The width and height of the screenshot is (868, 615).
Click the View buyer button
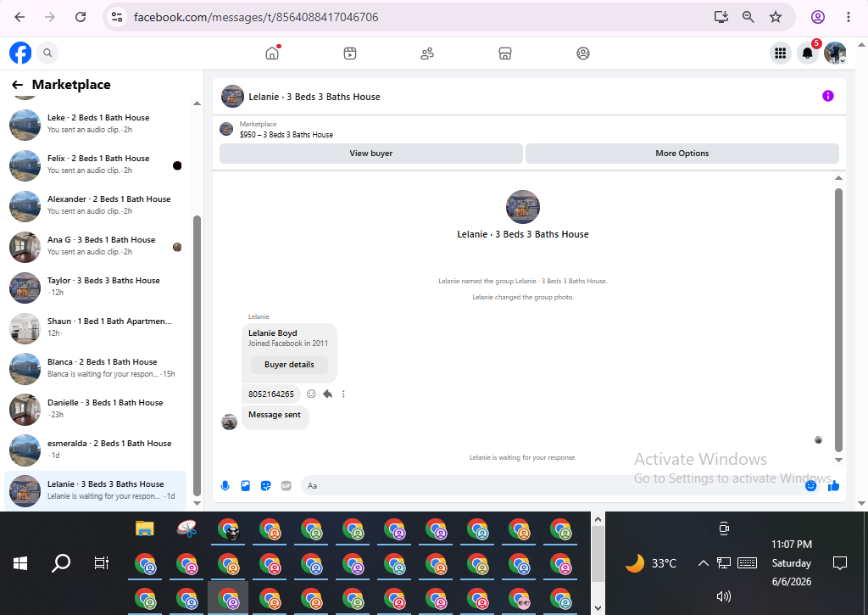coord(371,154)
